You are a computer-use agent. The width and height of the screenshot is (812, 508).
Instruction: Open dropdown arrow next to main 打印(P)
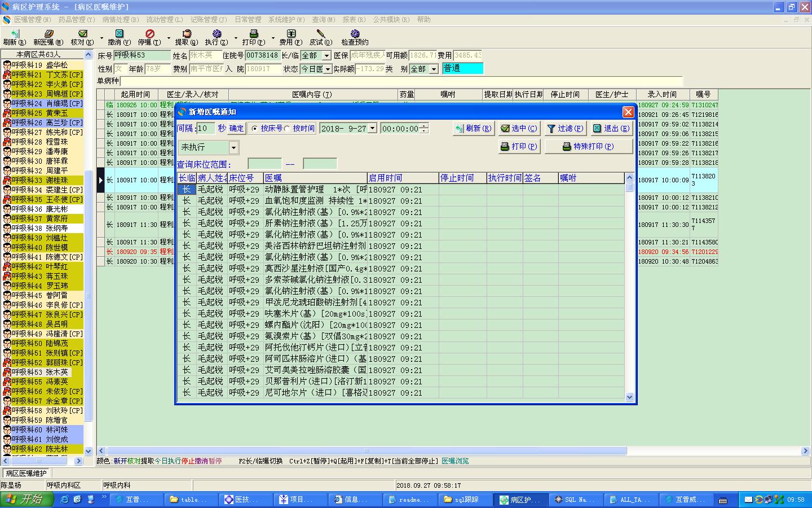pyautogui.click(x=273, y=38)
